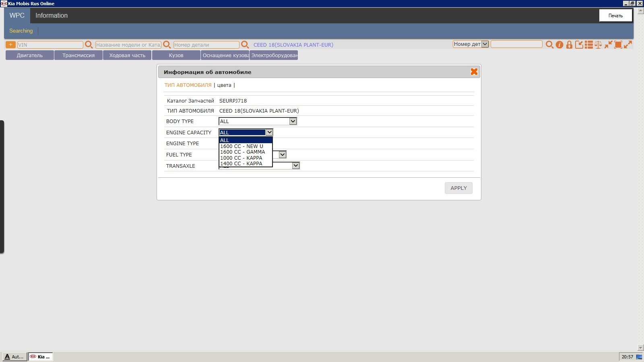
Task: Click the Kia taskbar item
Action: [40, 356]
